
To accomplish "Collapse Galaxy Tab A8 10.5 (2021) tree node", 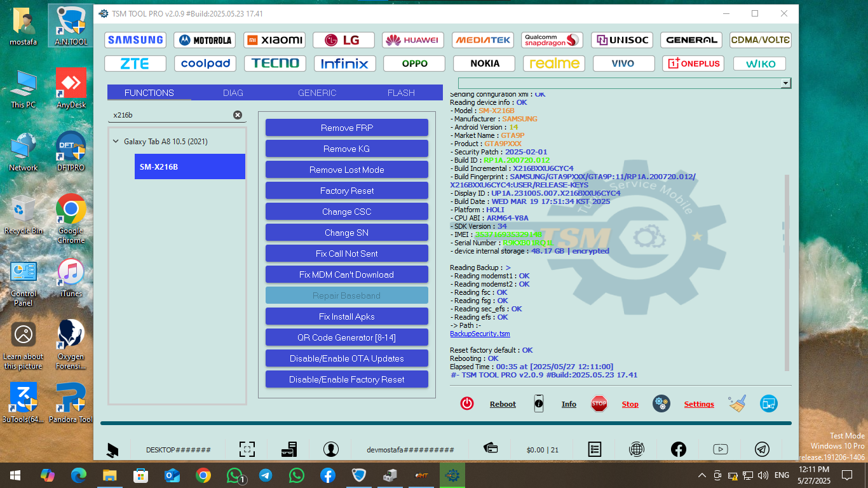I will pos(116,142).
